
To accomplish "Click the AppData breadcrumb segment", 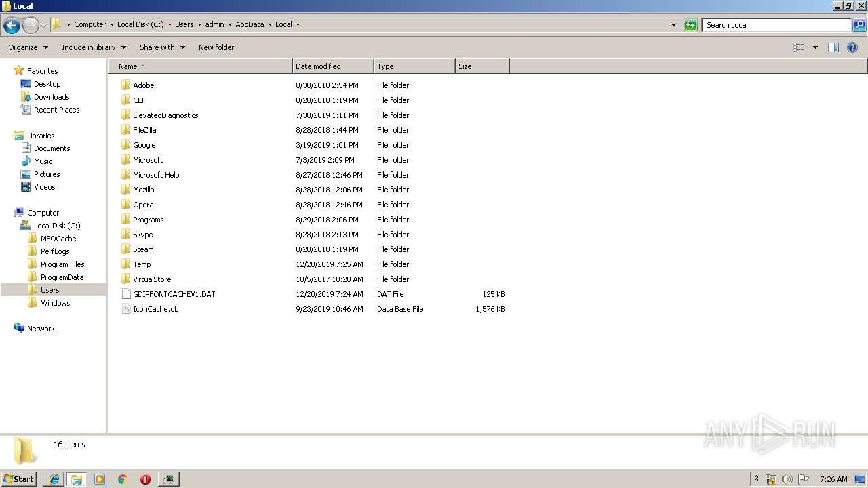I will [250, 24].
